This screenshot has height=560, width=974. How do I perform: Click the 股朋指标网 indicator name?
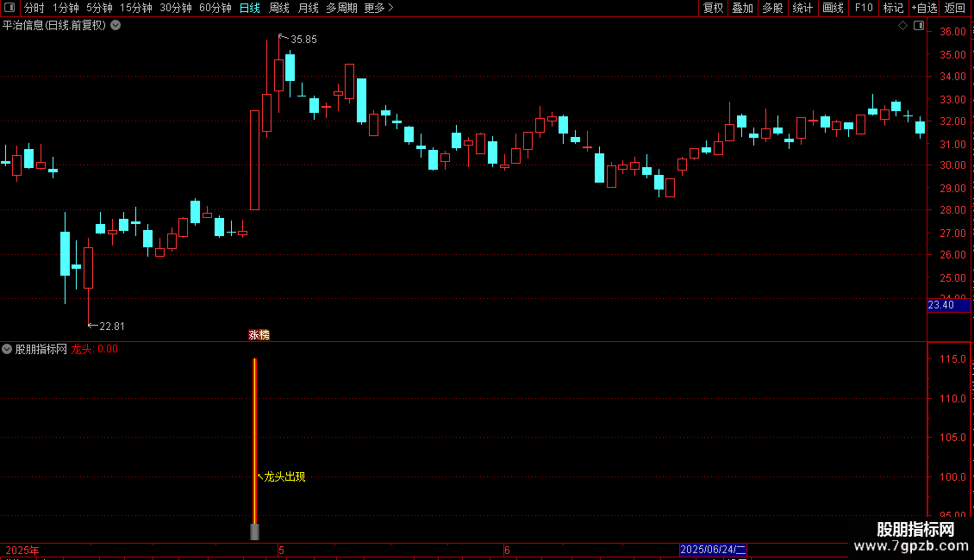[x=41, y=349]
